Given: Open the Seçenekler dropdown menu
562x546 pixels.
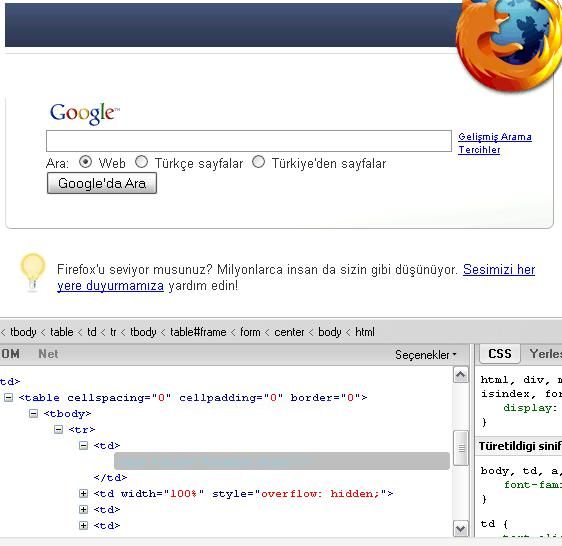Looking at the screenshot, I should [426, 355].
